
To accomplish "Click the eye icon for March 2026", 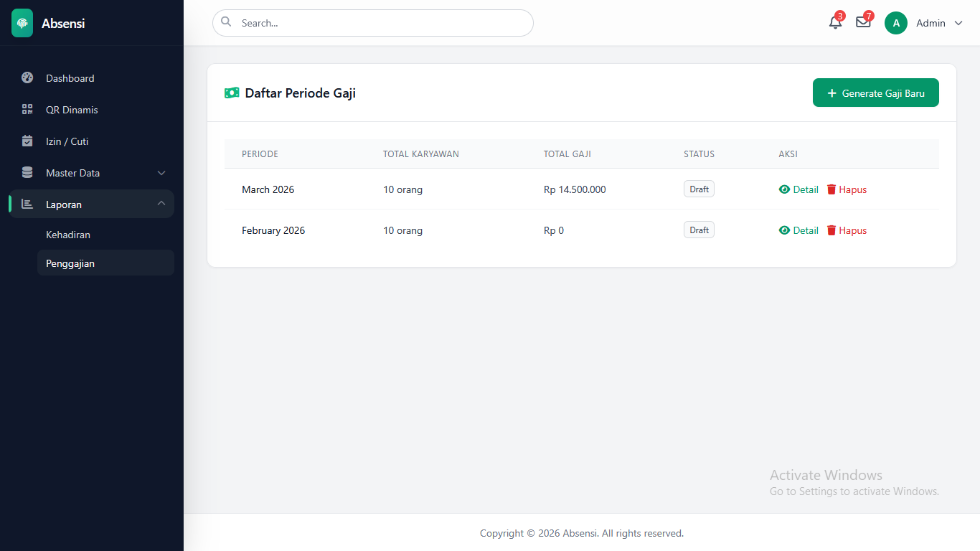I will tap(784, 189).
